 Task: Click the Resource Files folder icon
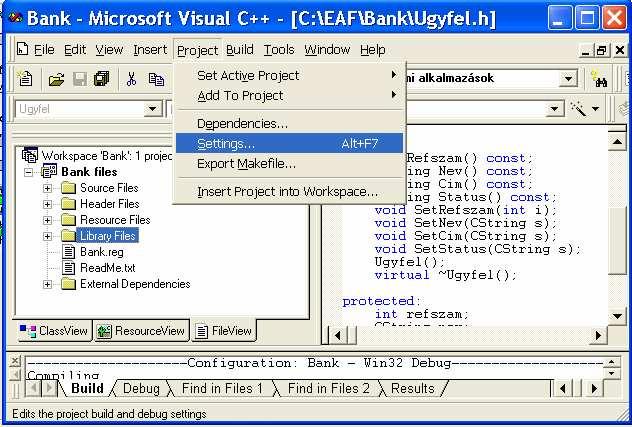69,220
